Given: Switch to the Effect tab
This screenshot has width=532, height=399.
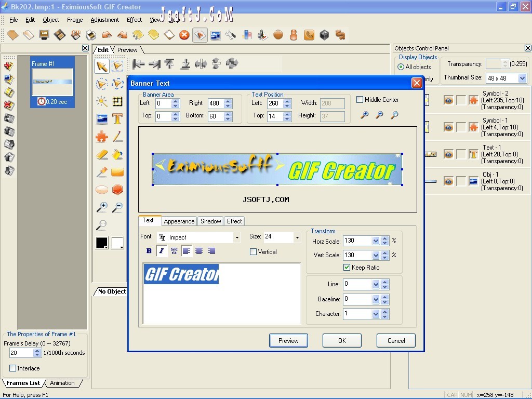Looking at the screenshot, I should (234, 221).
